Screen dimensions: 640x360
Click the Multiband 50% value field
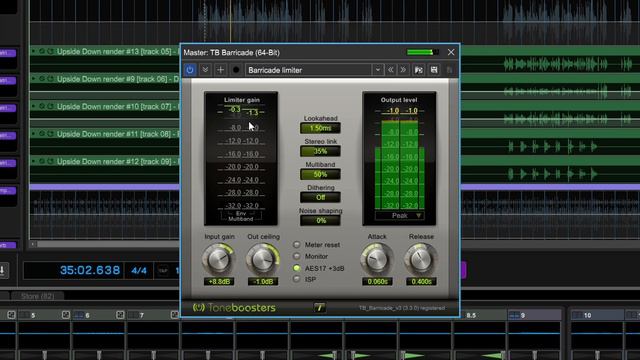pyautogui.click(x=320, y=175)
